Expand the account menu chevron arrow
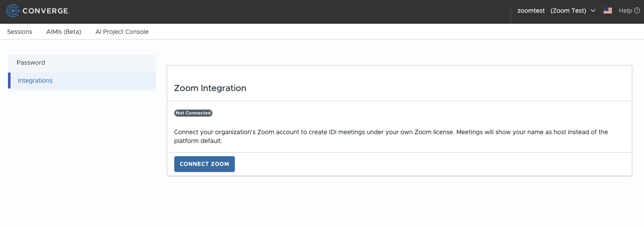This screenshot has height=227, width=644. 593,11
